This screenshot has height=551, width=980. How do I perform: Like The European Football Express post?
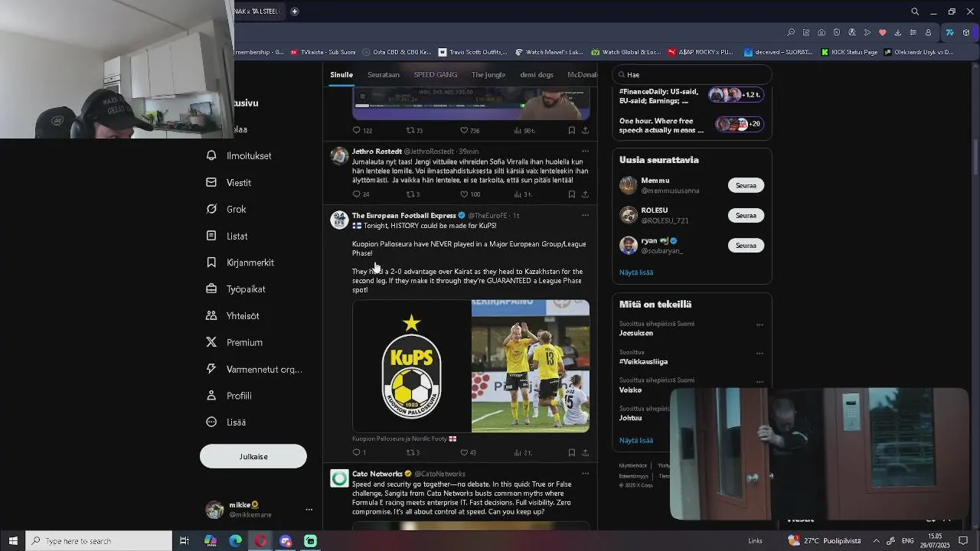click(469, 452)
